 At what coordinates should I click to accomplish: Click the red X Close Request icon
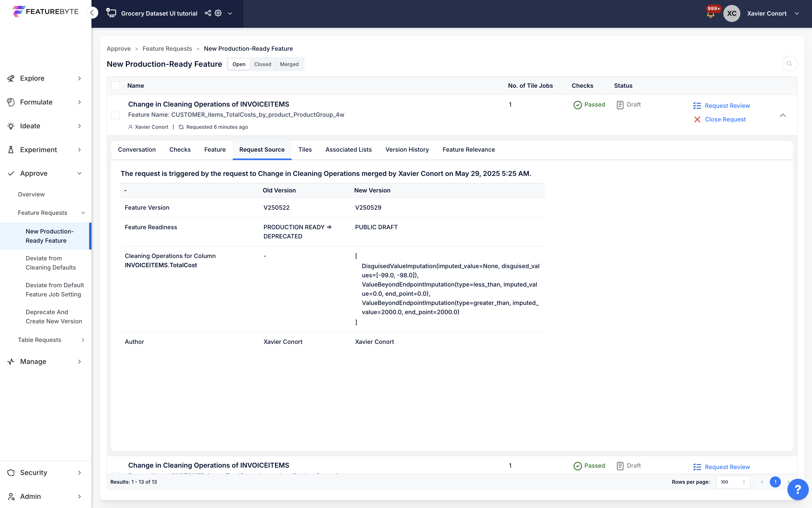(697, 120)
